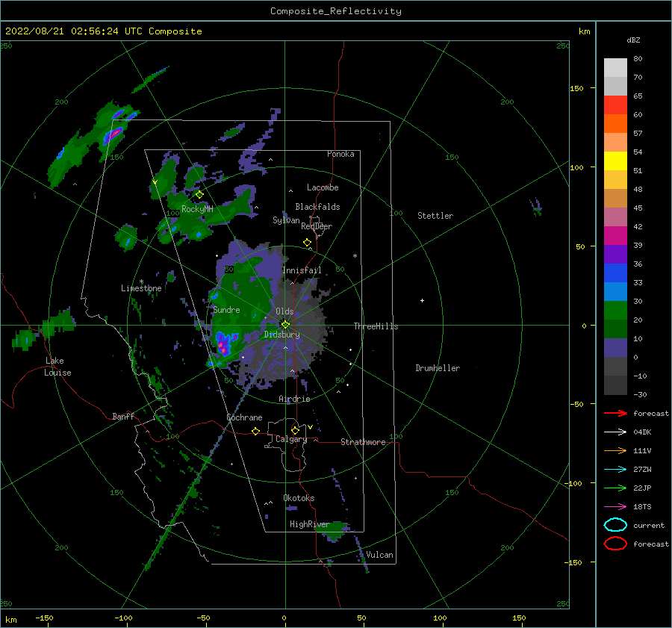Click the magenta storm core in the northwest echo
This screenshot has width=672, height=628.
[x=113, y=134]
